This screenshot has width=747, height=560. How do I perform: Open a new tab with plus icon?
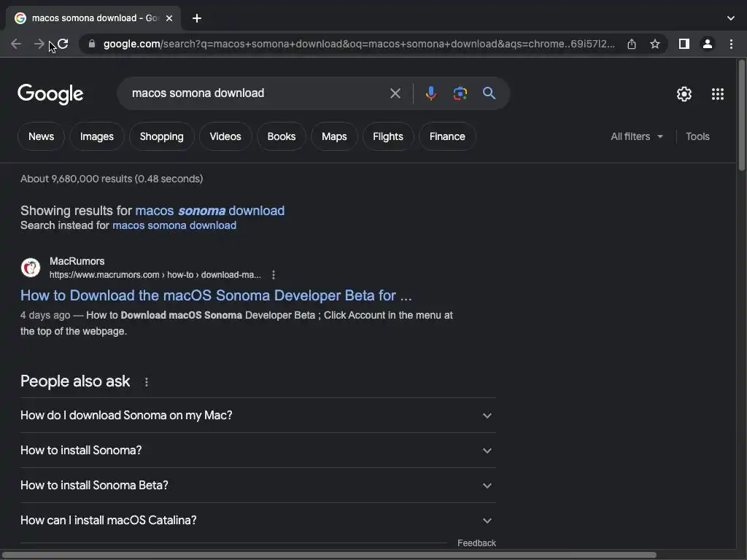coord(197,18)
